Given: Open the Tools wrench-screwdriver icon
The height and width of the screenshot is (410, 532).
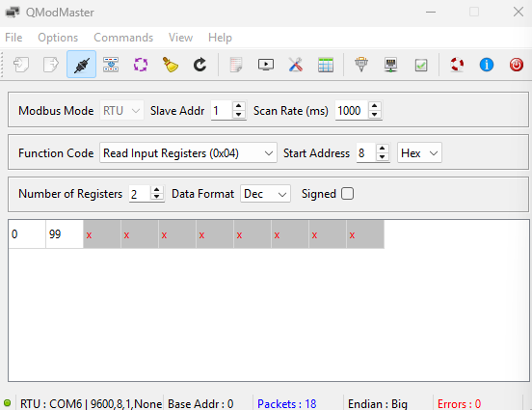Looking at the screenshot, I should point(296,65).
